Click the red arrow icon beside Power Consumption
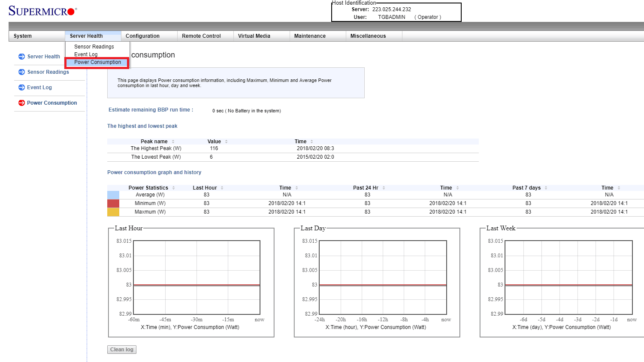 (x=21, y=103)
